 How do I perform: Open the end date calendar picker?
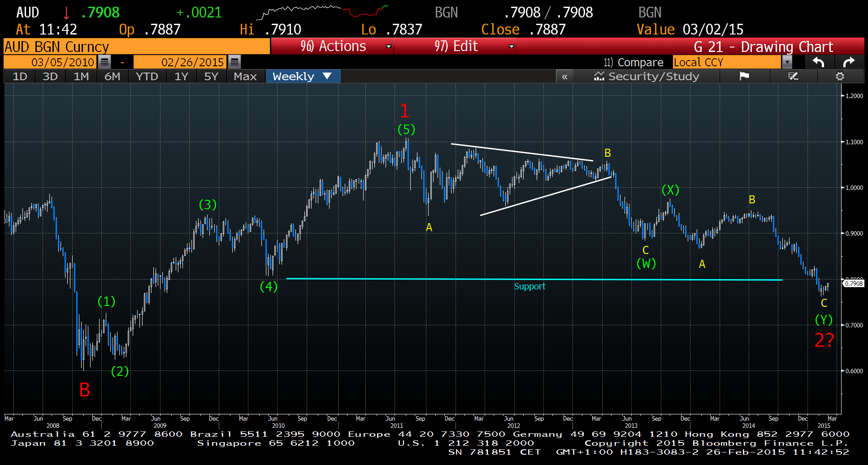coord(234,62)
